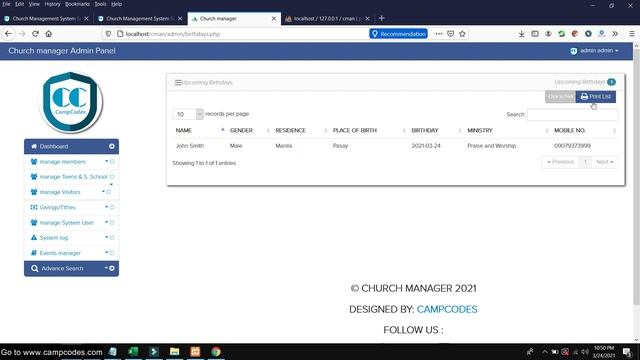Click the System log warning triangle icon
The height and width of the screenshot is (360, 640).
click(34, 238)
